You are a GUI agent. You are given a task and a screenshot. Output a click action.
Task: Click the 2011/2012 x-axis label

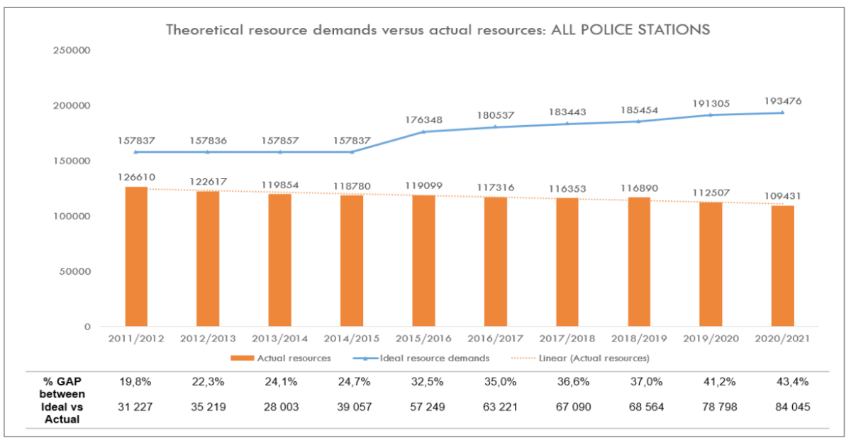(136, 339)
